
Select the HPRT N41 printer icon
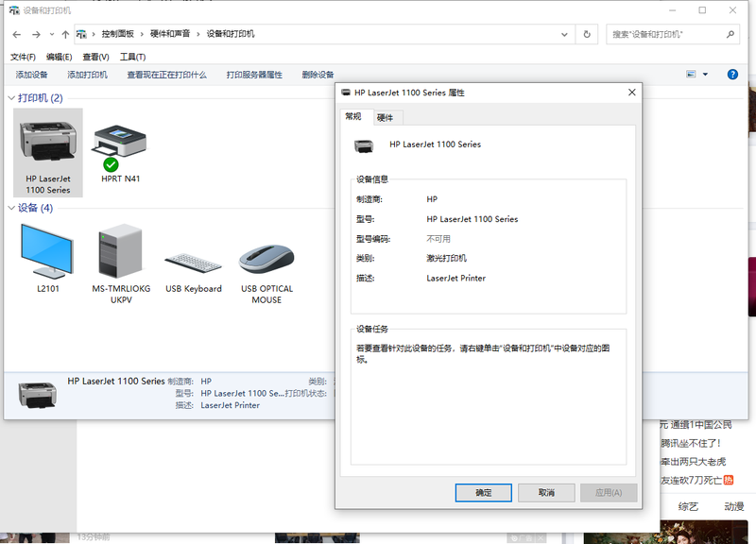coord(120,153)
